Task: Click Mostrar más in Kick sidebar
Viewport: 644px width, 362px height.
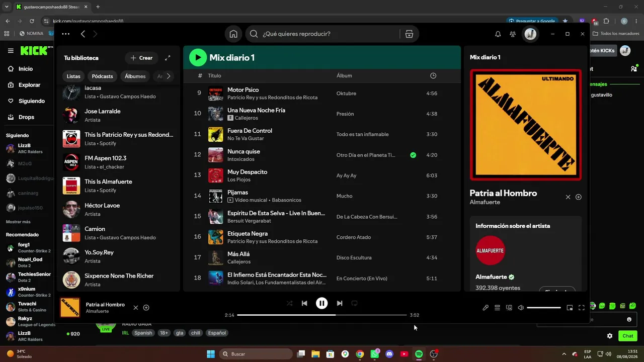Action: point(18,222)
